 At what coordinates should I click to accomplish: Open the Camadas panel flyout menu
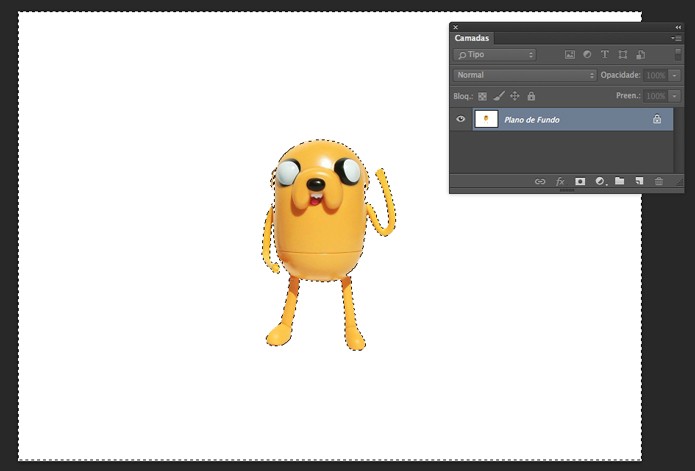(676, 38)
